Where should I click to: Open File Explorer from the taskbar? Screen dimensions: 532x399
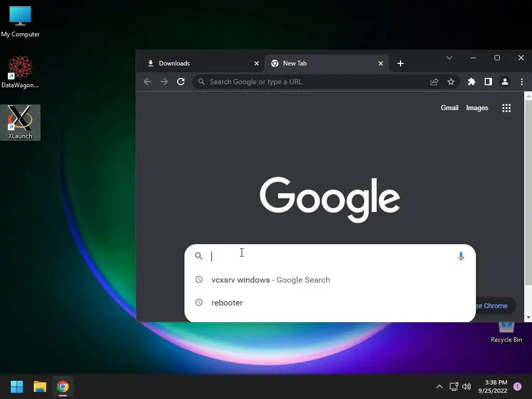click(x=39, y=387)
